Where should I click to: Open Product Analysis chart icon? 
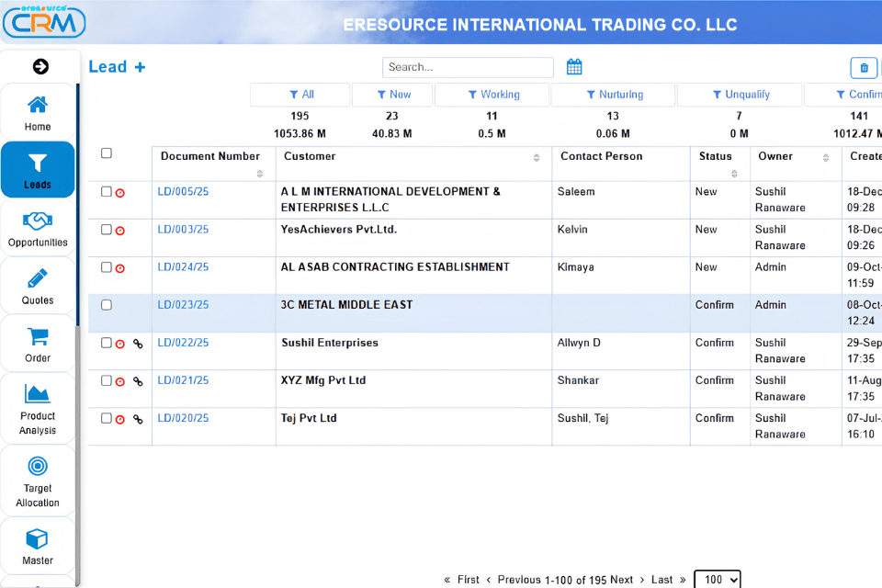pyautogui.click(x=38, y=394)
